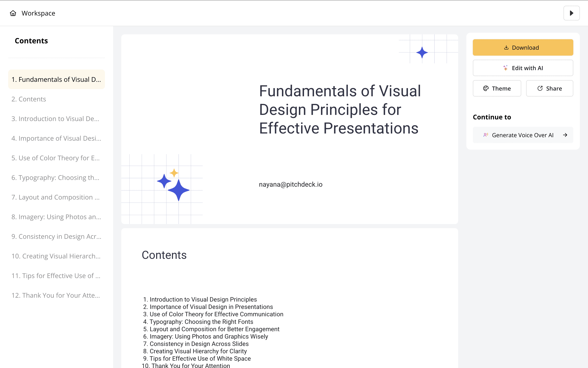Click the home icon beside Workspace
Image resolution: width=588 pixels, height=368 pixels.
click(13, 13)
